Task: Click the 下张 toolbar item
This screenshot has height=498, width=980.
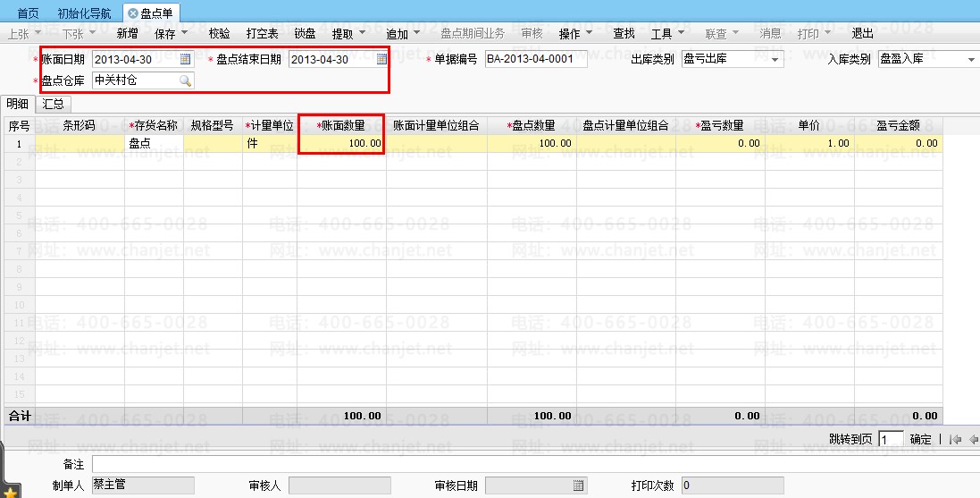Action: pos(73,33)
